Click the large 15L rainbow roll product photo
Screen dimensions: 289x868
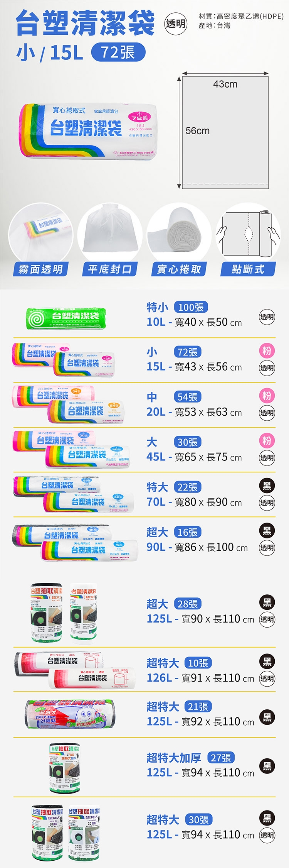point(88,130)
